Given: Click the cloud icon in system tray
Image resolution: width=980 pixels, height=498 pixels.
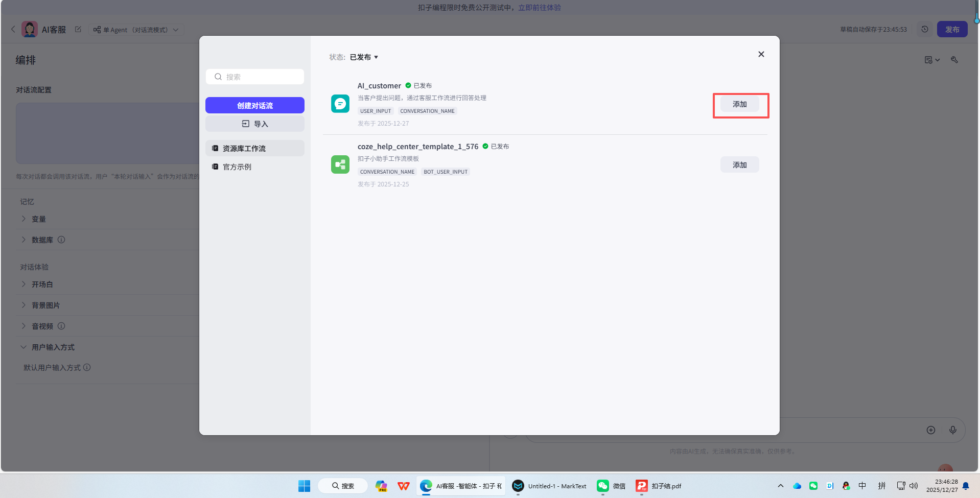Looking at the screenshot, I should click(x=797, y=486).
